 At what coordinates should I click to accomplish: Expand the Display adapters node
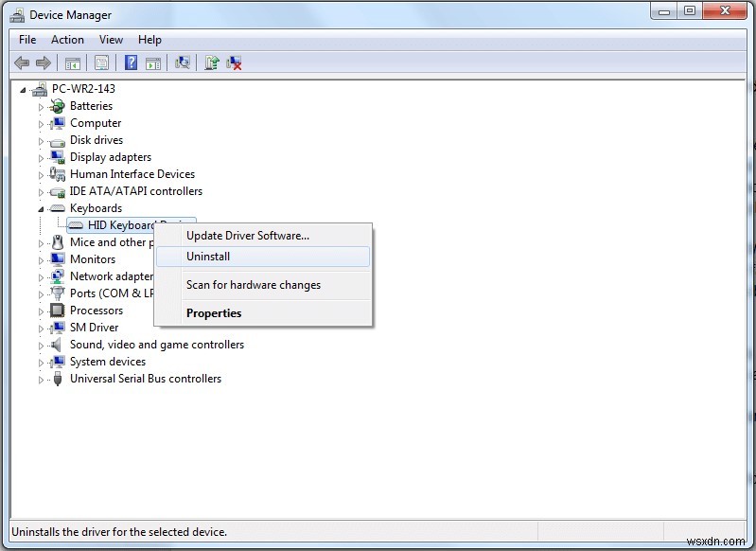(x=41, y=158)
